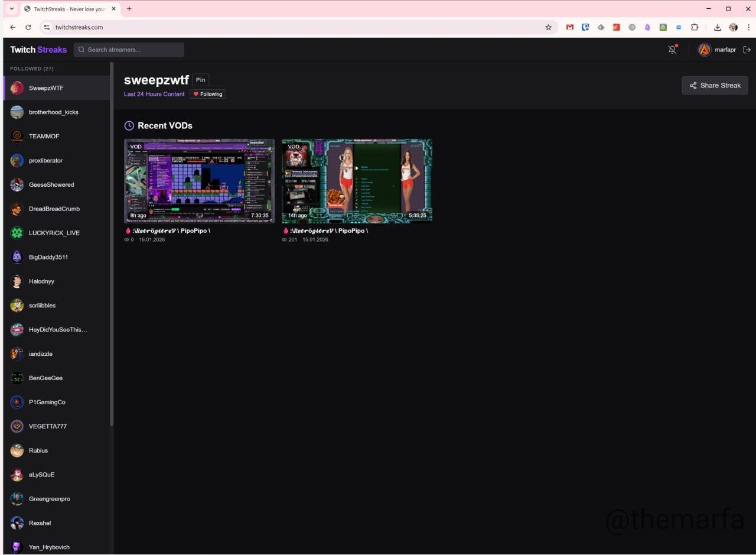Bookmark page with the star icon
This screenshot has width=756, height=555.
point(548,27)
